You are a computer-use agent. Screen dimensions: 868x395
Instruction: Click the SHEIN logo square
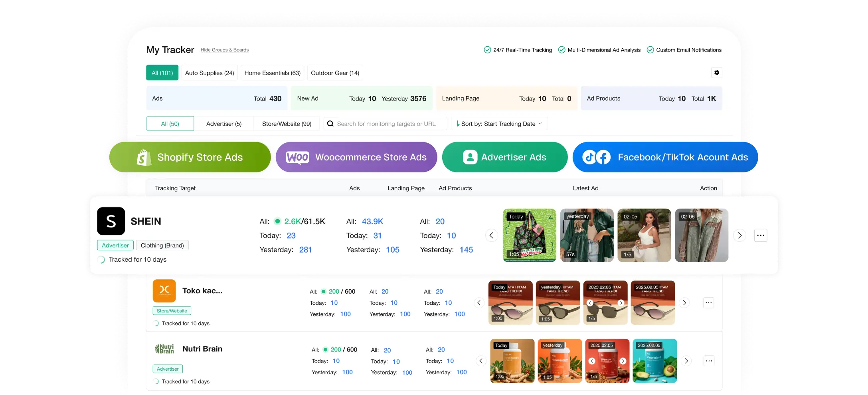[x=111, y=221]
